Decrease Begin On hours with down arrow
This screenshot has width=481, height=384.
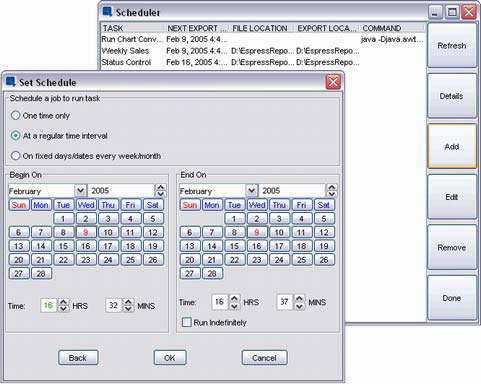point(63,309)
